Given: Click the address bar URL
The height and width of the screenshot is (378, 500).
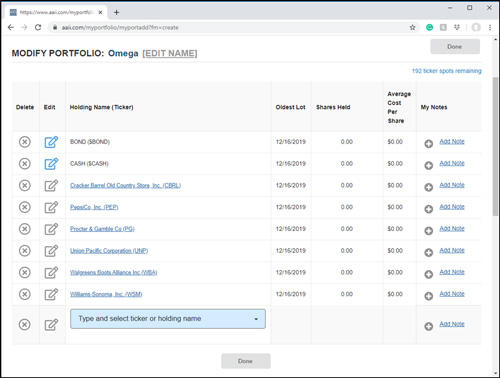Looking at the screenshot, I should pyautogui.click(x=120, y=27).
